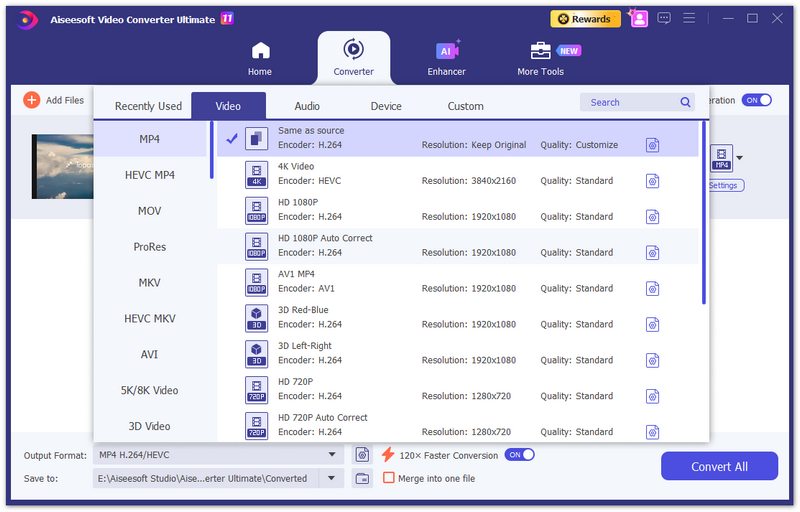This screenshot has height=512, width=800.
Task: Switch to the Audio tab
Action: point(307,106)
